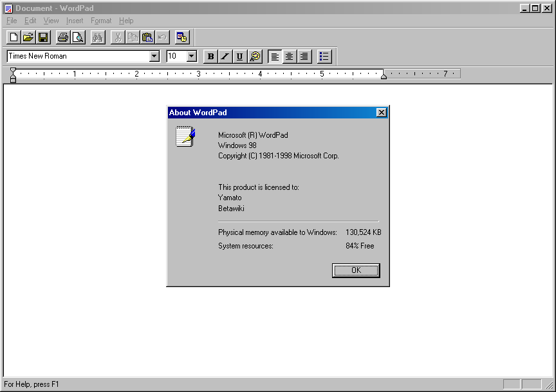Open the Edit menu

(30, 21)
